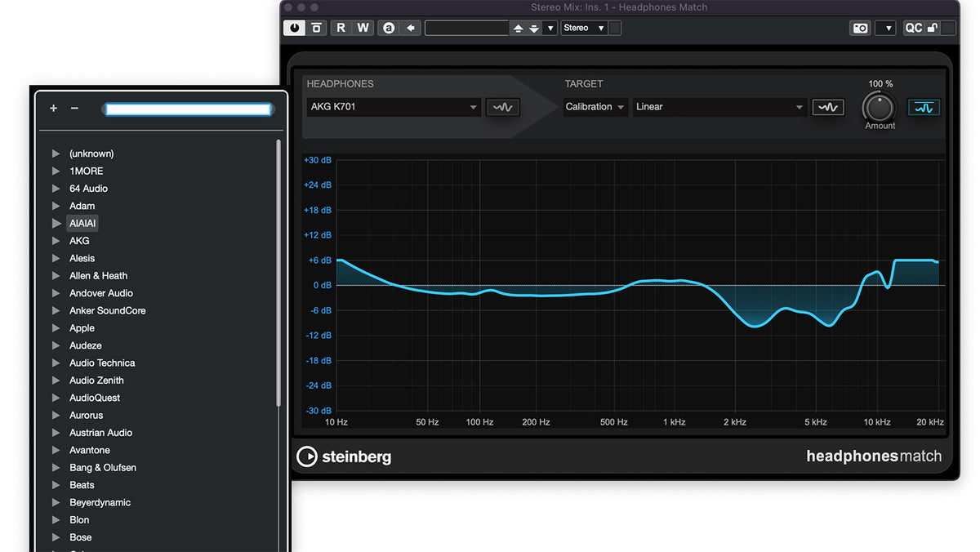The width and height of the screenshot is (980, 552).
Task: Open the AKG K701 headphones dropdown
Action: pos(394,107)
